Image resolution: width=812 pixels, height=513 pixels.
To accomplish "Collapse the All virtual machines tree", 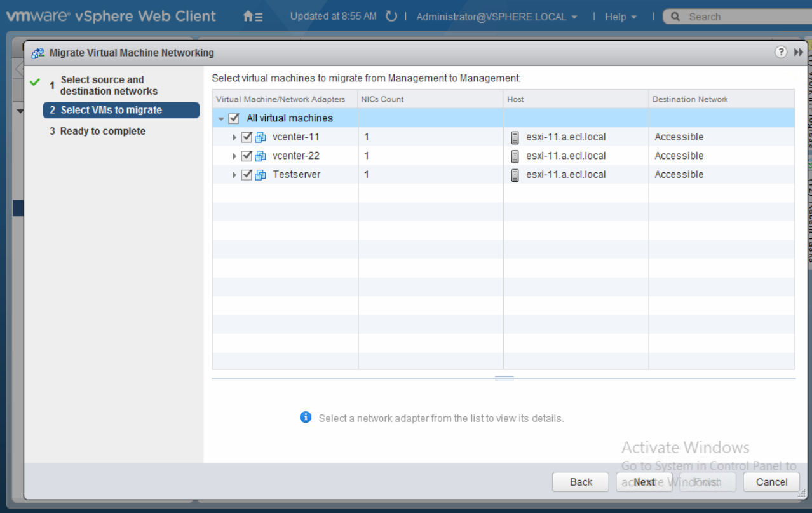I will tap(221, 119).
